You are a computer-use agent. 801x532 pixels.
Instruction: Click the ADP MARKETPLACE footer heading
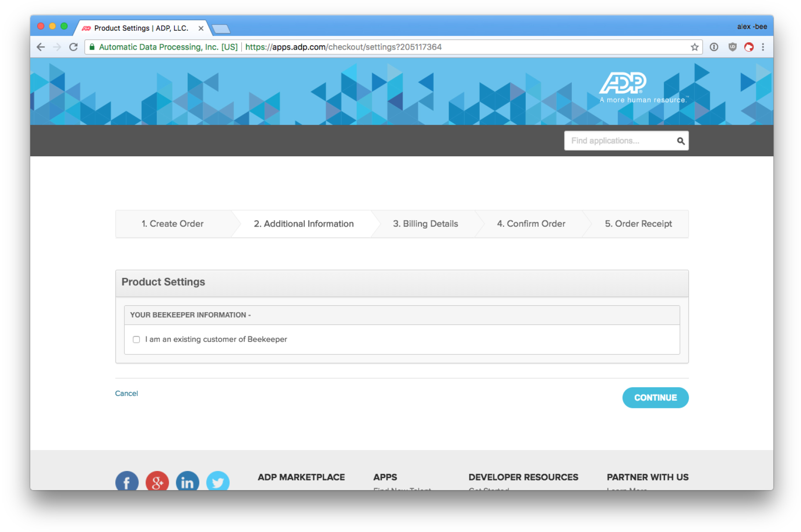pyautogui.click(x=301, y=477)
